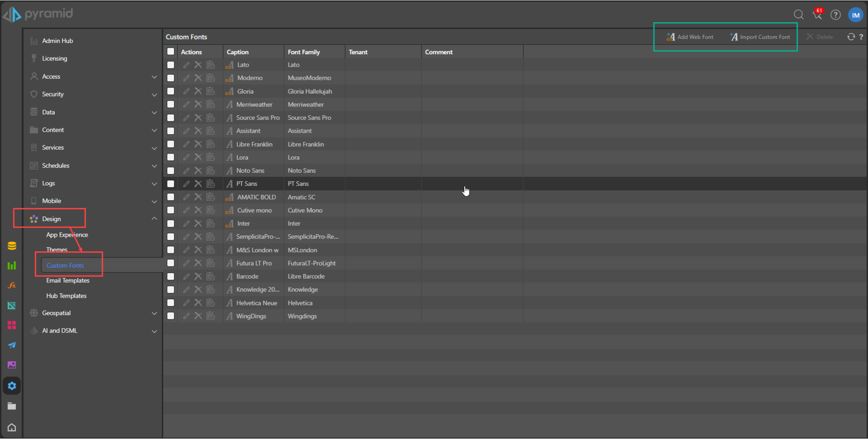Click the admin settings gear in left rail
The height and width of the screenshot is (439, 868).
(x=12, y=386)
